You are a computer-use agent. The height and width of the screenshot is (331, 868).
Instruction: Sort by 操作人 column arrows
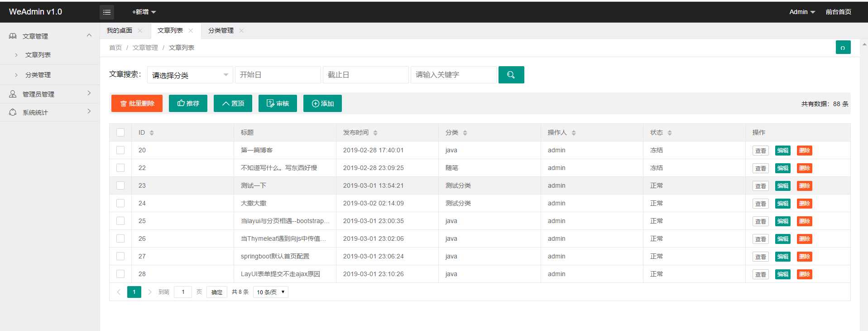(x=574, y=133)
